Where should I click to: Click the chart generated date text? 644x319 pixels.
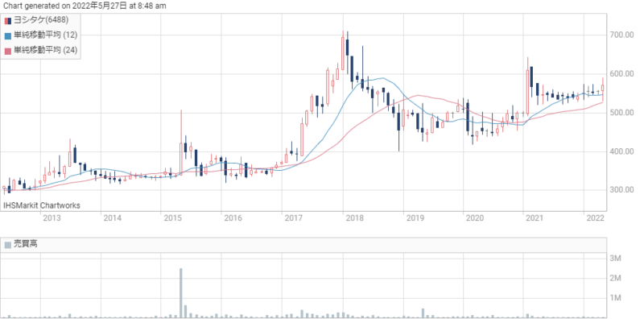coord(85,6)
